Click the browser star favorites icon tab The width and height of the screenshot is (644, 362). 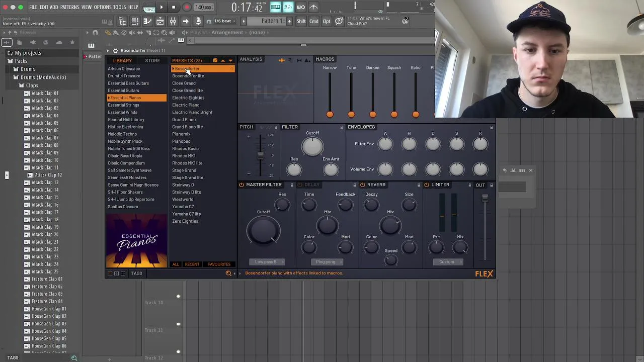coord(72,43)
